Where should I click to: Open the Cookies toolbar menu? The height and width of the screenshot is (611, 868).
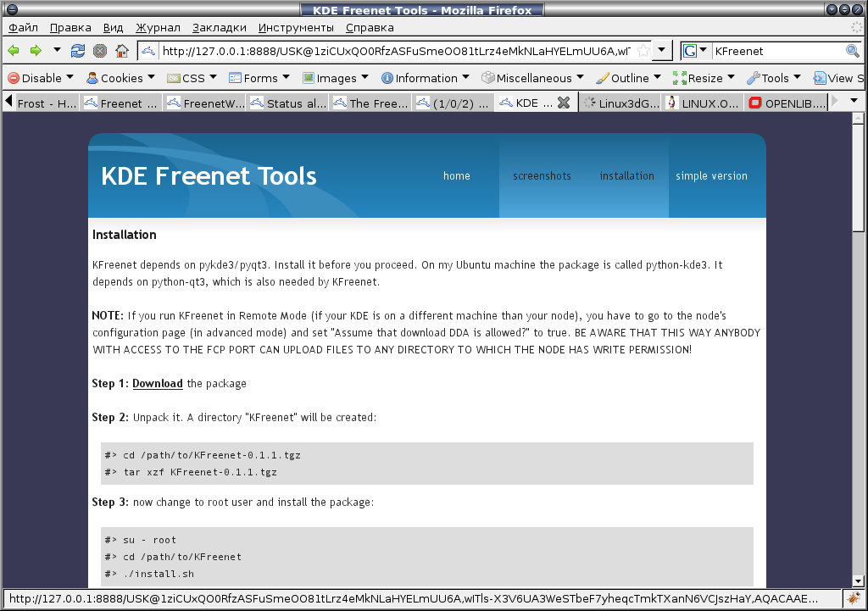120,78
